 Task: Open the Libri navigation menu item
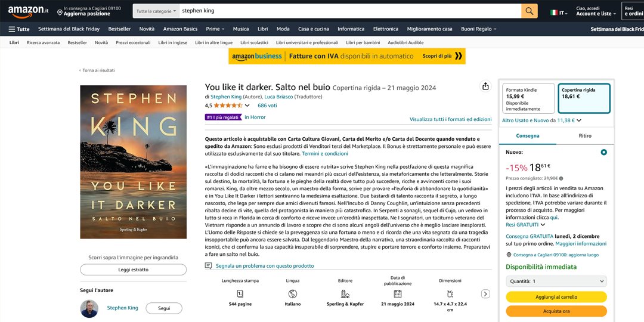[x=263, y=29]
